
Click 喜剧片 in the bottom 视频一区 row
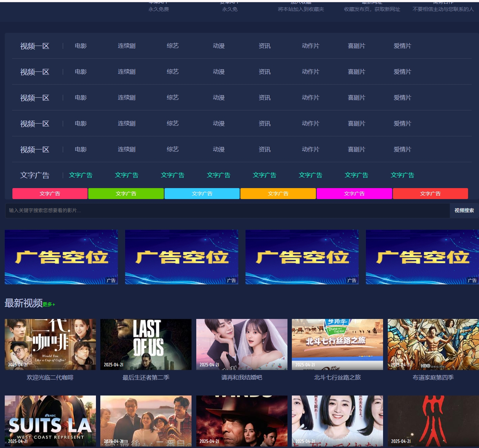point(356,149)
